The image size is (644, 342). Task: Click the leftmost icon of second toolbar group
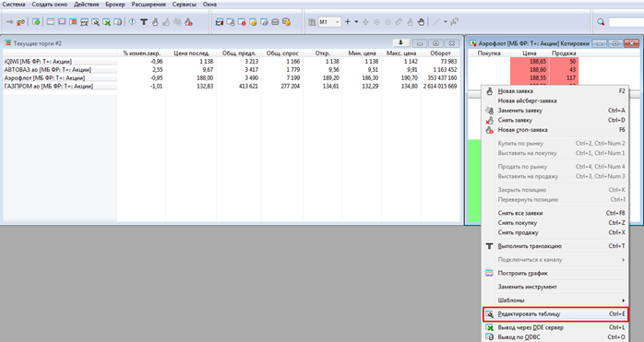[x=220, y=22]
